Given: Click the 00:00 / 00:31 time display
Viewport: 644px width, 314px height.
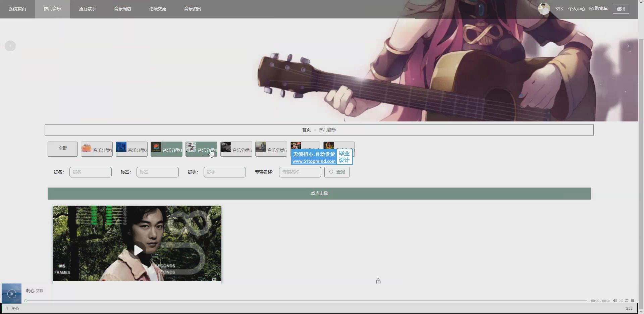Looking at the screenshot, I should (x=600, y=301).
